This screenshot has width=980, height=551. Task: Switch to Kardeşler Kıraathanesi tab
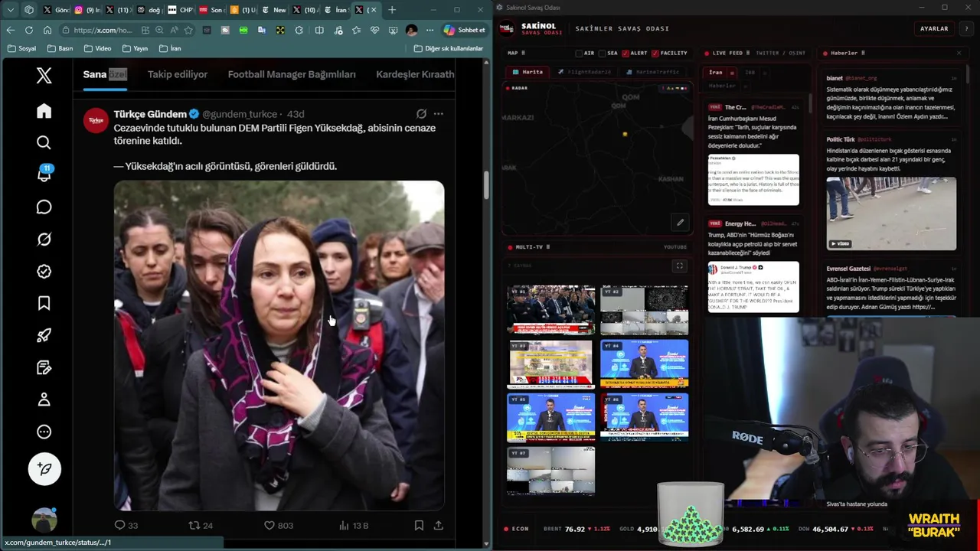pos(415,74)
